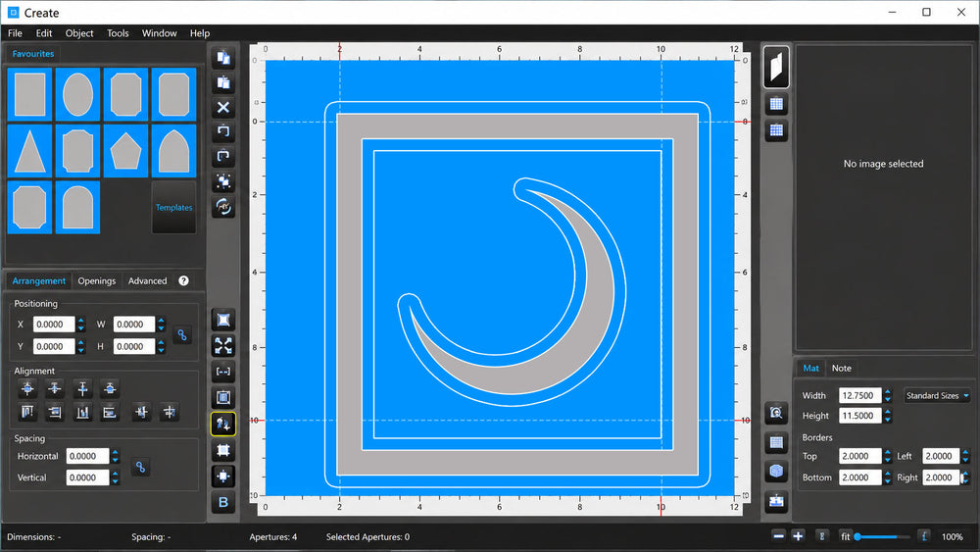980x552 pixels.
Task: Switch to the Openings tab
Action: tap(97, 280)
